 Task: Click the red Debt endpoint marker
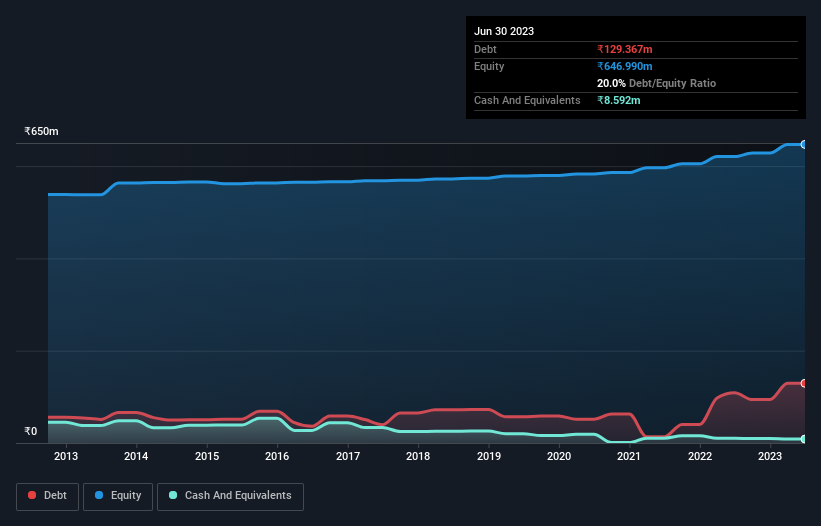pos(804,383)
